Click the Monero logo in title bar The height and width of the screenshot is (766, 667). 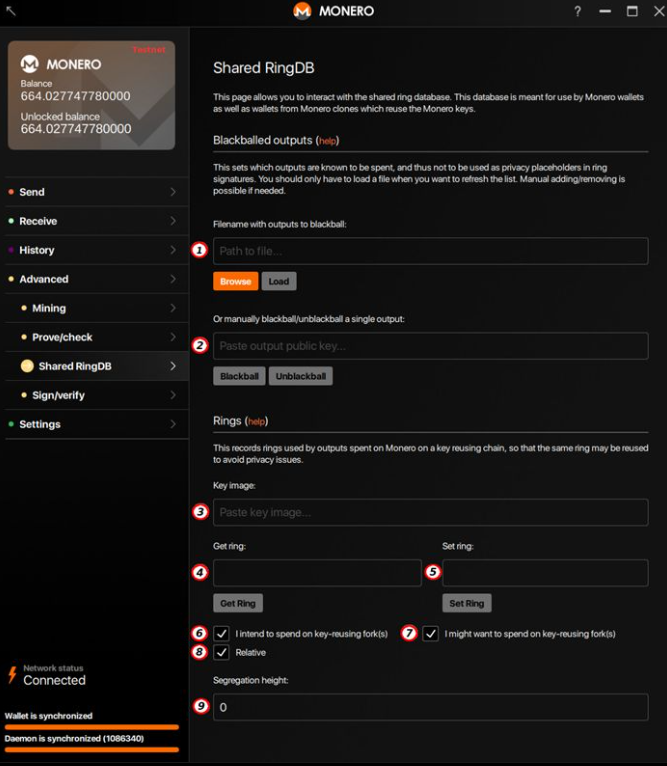pos(301,11)
